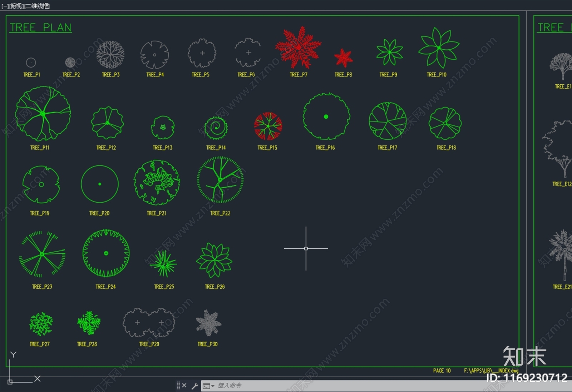Select the TREE_P26 layered lotus flower symbol

tap(214, 260)
